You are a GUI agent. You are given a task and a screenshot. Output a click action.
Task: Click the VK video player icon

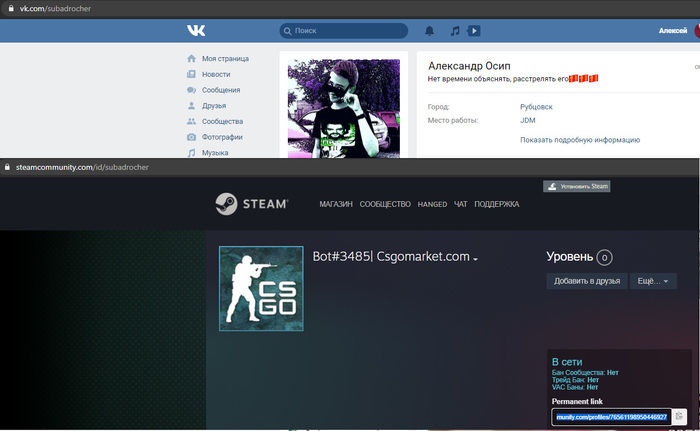(474, 31)
